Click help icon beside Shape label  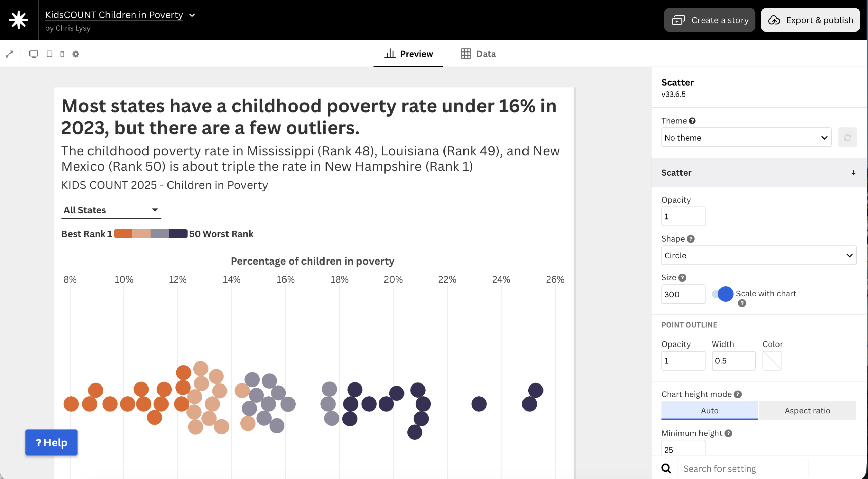coord(691,239)
